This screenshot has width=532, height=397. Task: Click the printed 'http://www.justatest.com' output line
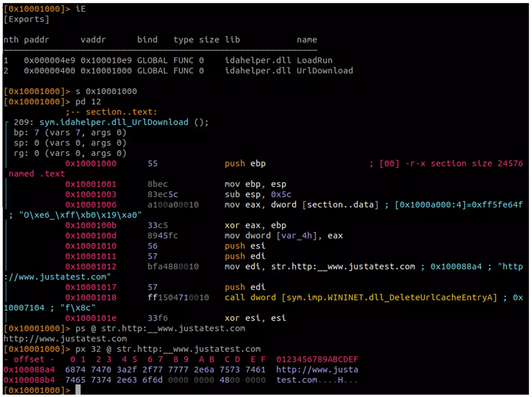tap(65, 339)
